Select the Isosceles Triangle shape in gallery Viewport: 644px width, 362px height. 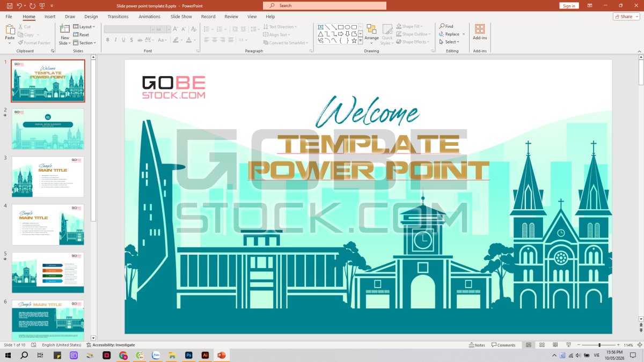(320, 34)
